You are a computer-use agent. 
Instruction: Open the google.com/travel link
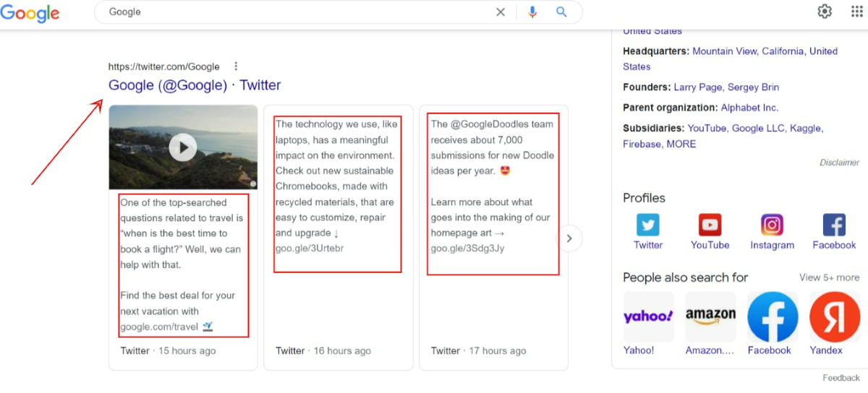pyautogui.click(x=159, y=327)
